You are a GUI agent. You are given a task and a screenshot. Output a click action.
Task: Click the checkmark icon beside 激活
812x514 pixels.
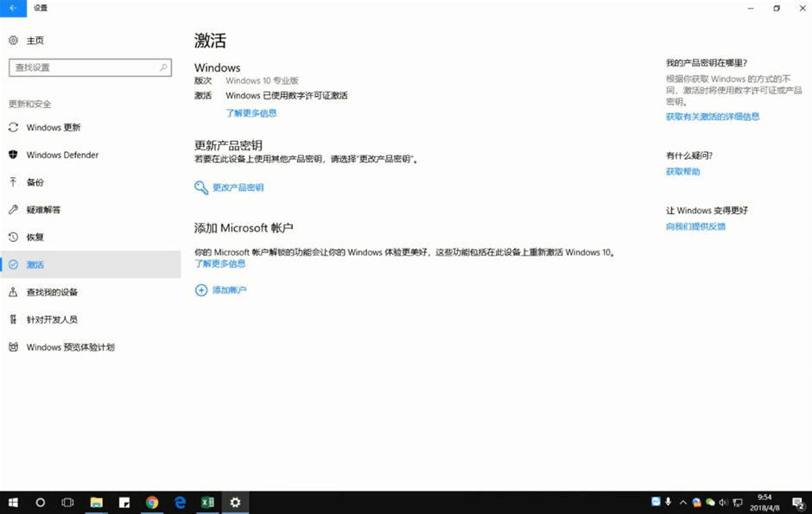click(x=14, y=264)
